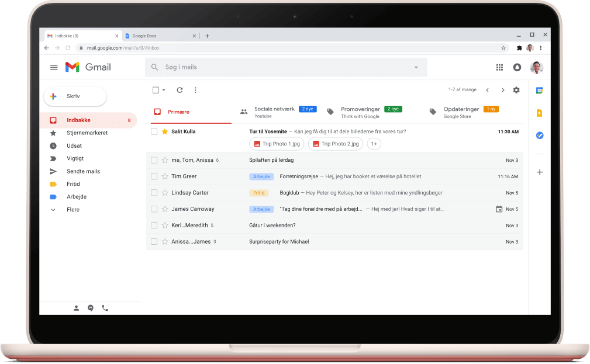Switch to the Sociale netværk tab
Screen dimensions: 590x364
(x=278, y=112)
